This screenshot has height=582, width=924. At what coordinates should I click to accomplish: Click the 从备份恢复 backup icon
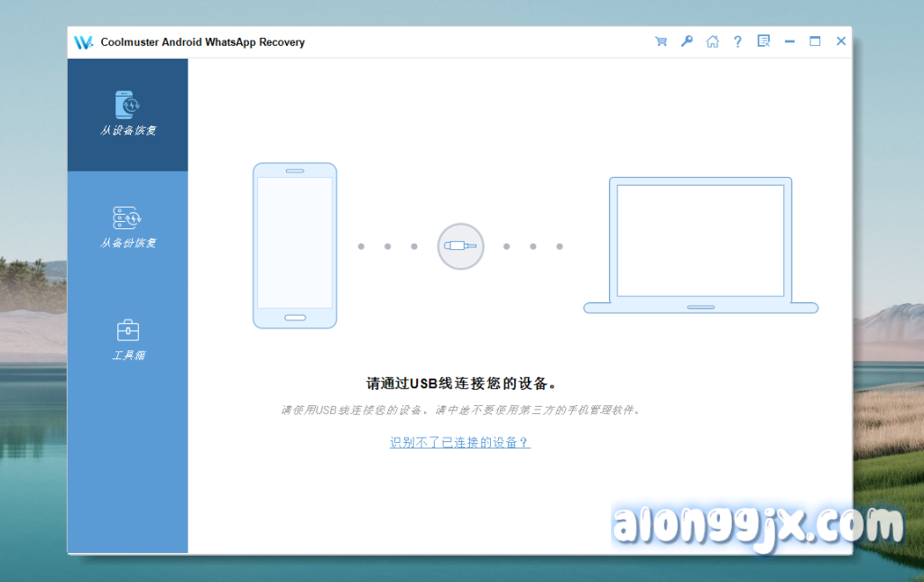127,217
